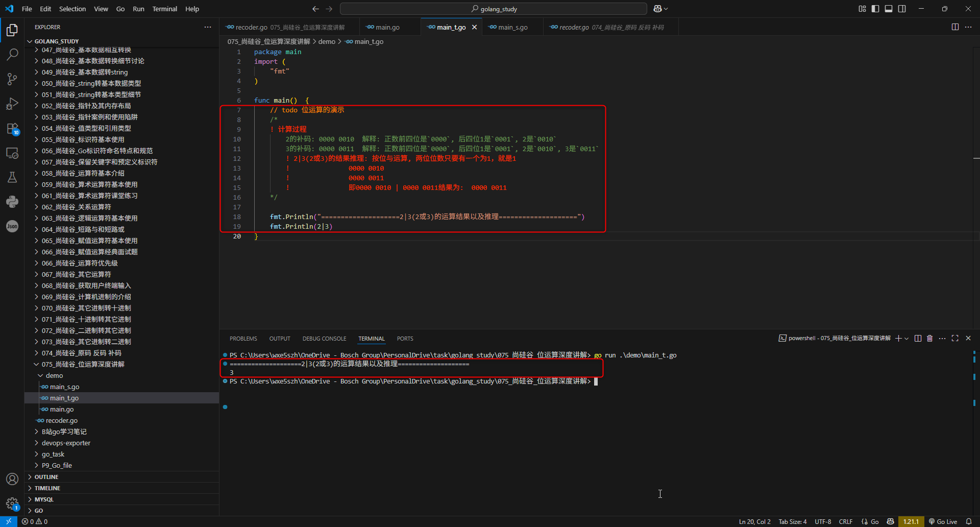Click the golang_study command center search box
The image size is (980, 527).
pos(494,9)
